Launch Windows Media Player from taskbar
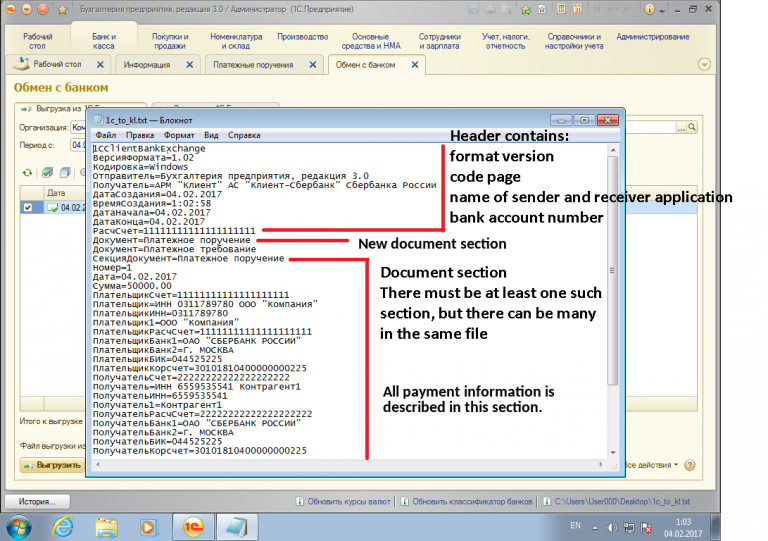Screen dimensions: 768x541 click(149, 526)
